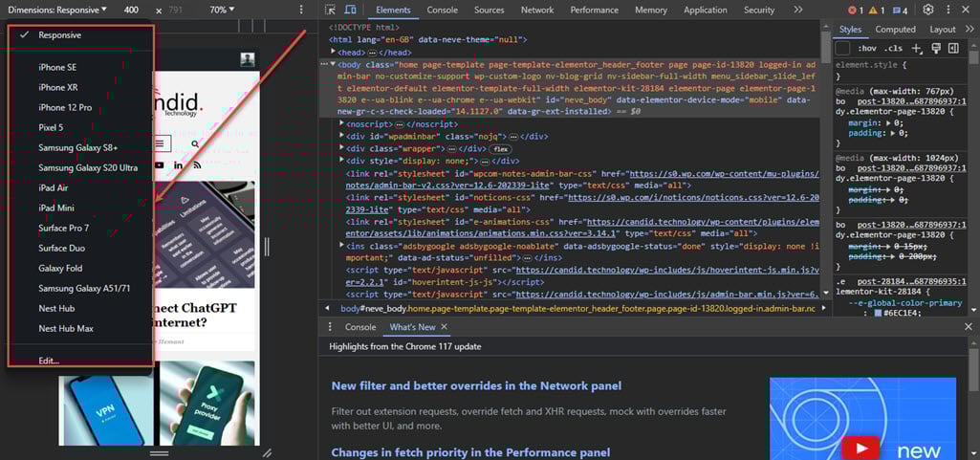Screen dimensions: 980x460
Task: Click the user avatar in admin bar
Action: tap(248, 59)
